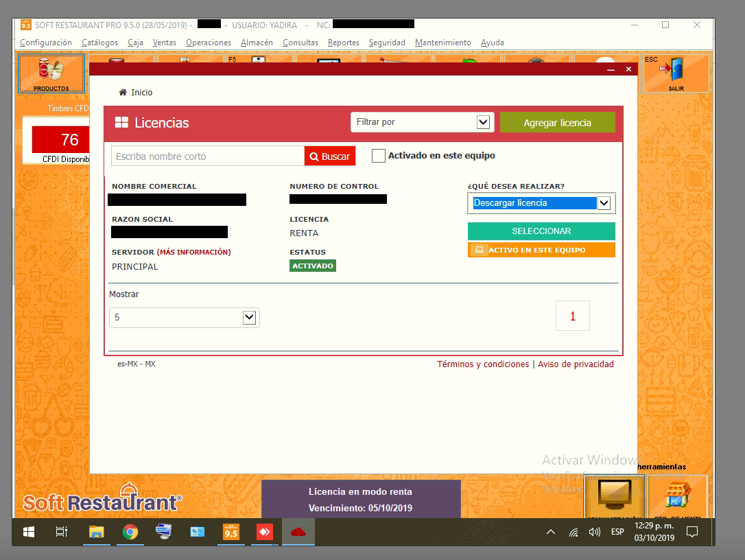
Task: Open the Ventas menu
Action: [x=165, y=43]
